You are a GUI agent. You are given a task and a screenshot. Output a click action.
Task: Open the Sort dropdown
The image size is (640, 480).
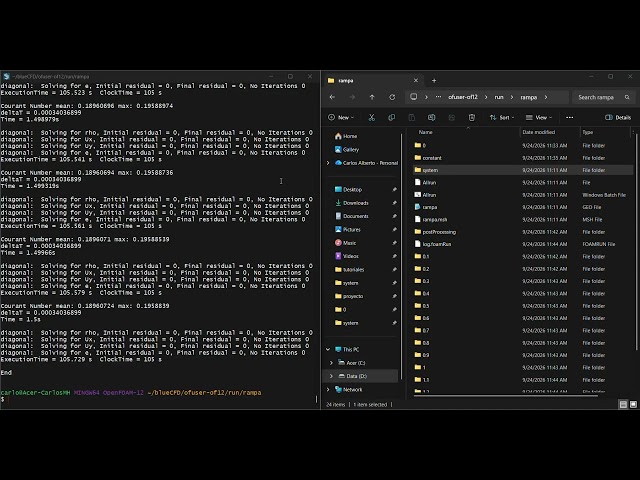502,118
